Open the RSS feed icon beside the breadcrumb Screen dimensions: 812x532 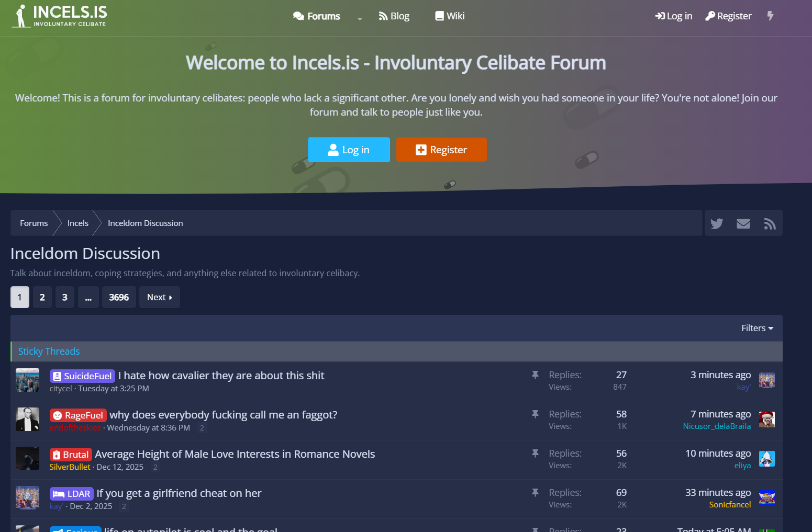coord(770,224)
